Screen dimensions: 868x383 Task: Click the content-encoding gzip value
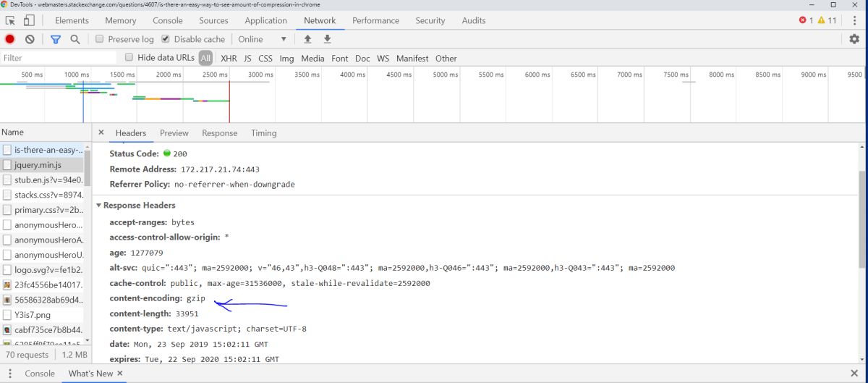coord(196,298)
